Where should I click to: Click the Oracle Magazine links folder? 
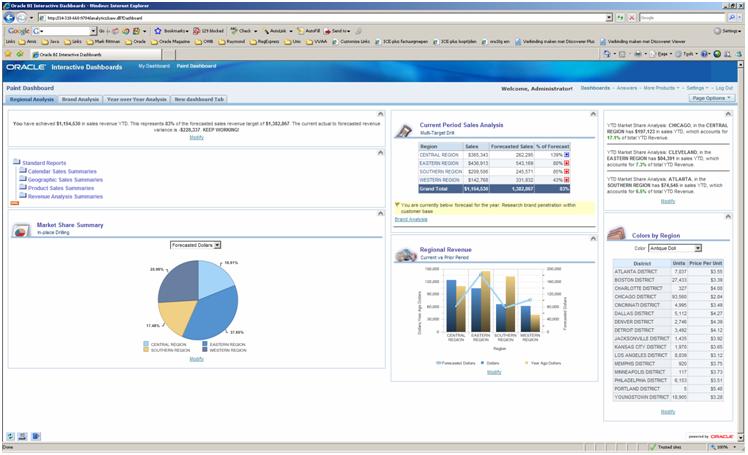170,42
